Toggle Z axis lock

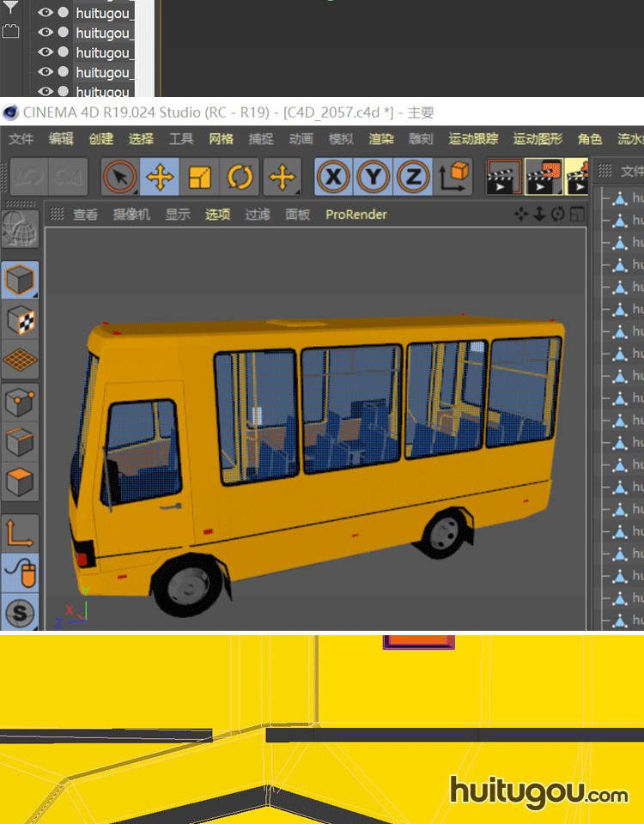pyautogui.click(x=413, y=178)
